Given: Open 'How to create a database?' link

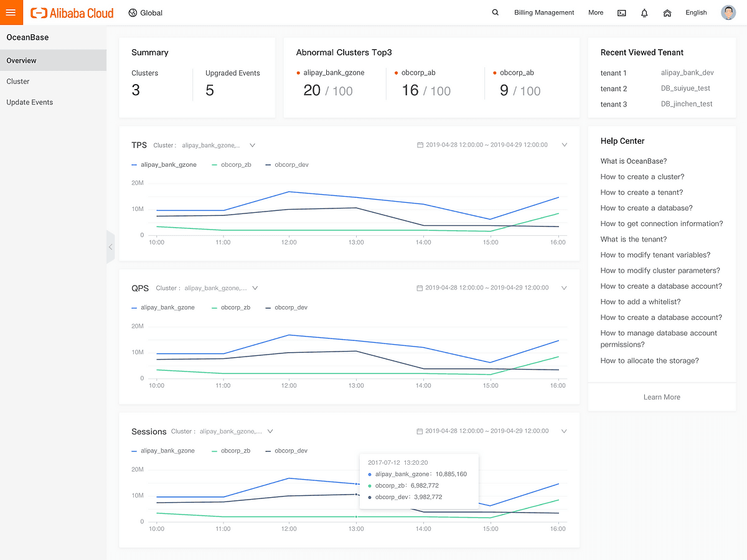Looking at the screenshot, I should (647, 208).
